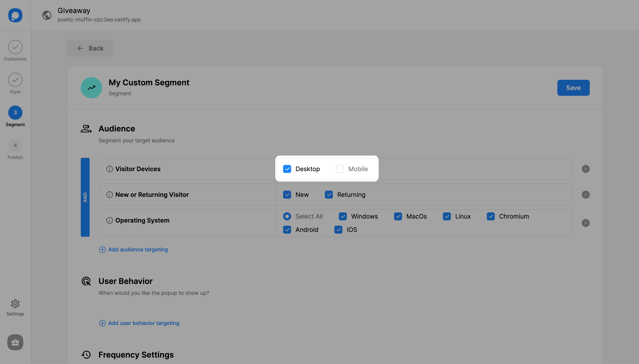This screenshot has height=364, width=639.
Task: Select All operating systems radio button
Action: tap(287, 216)
